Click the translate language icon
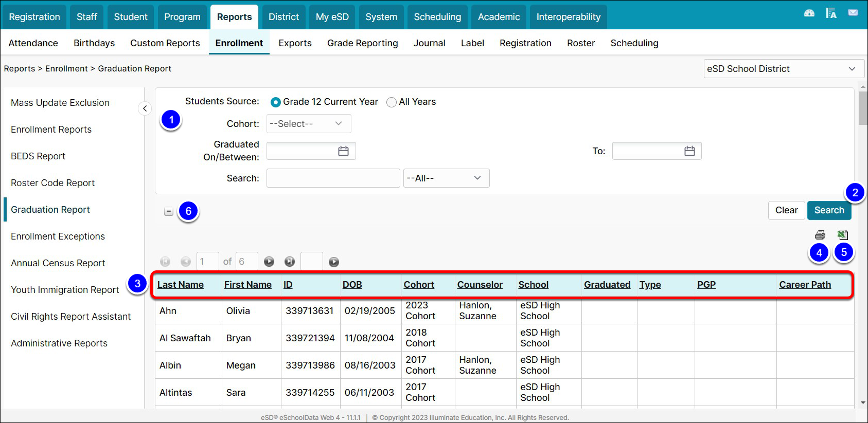 pyautogui.click(x=831, y=13)
